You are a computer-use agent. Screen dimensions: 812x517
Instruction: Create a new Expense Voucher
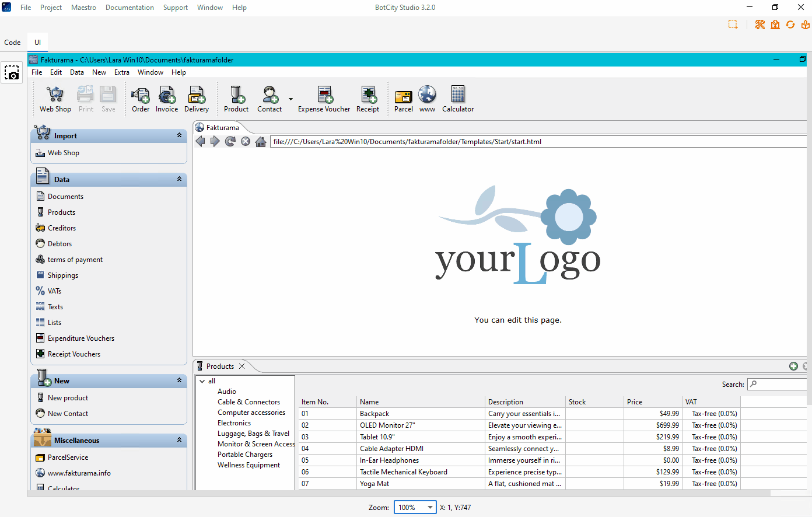point(324,99)
